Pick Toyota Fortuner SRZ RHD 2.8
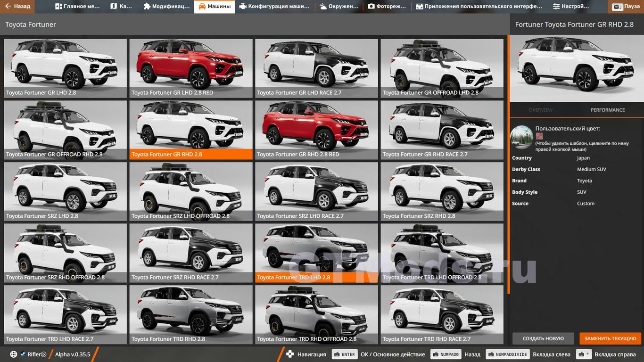This screenshot has height=362, width=644. tap(442, 192)
